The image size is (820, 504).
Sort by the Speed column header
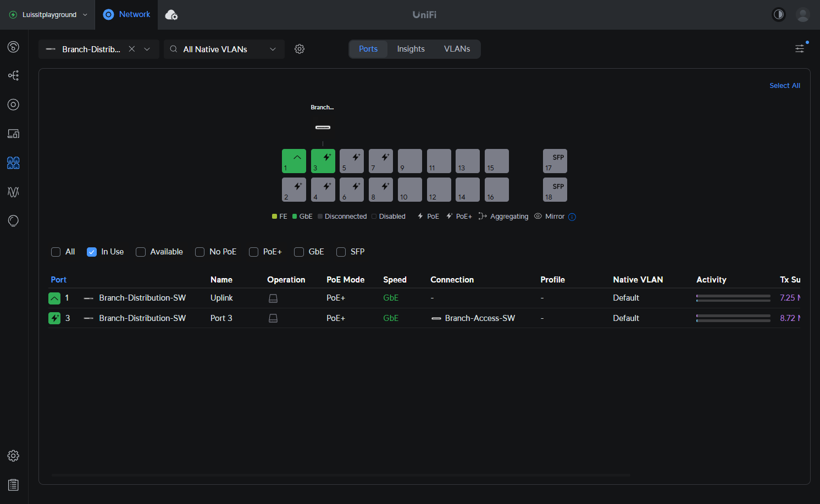tap(395, 280)
